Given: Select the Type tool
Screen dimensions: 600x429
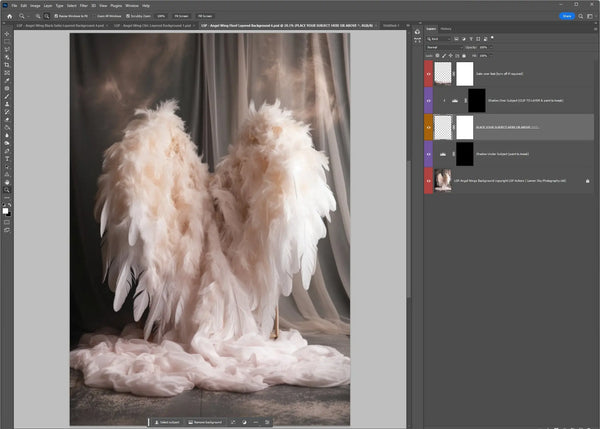Looking at the screenshot, I should pos(6,158).
